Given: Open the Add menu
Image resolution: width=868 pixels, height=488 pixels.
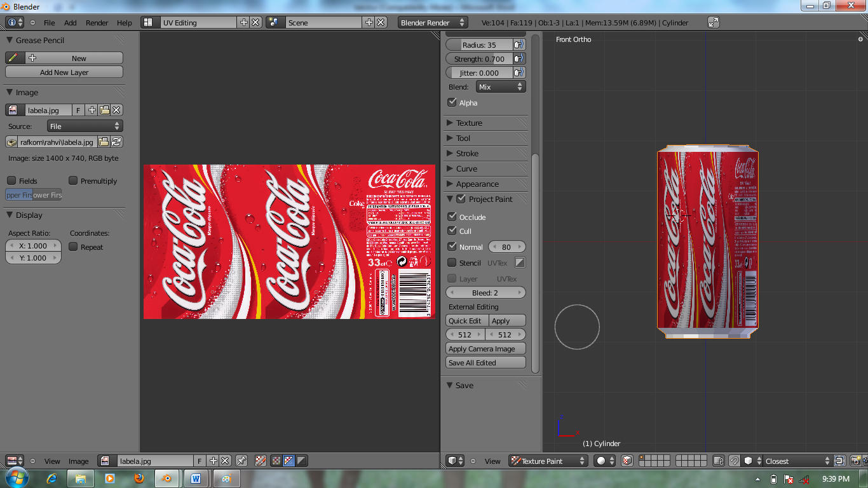Looking at the screenshot, I should pos(71,22).
